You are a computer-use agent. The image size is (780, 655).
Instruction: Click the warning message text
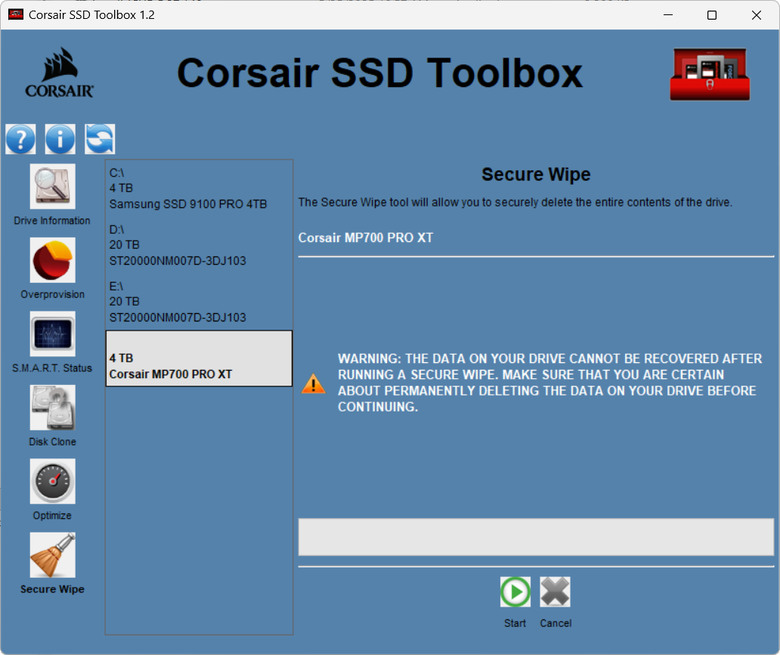[x=550, y=382]
